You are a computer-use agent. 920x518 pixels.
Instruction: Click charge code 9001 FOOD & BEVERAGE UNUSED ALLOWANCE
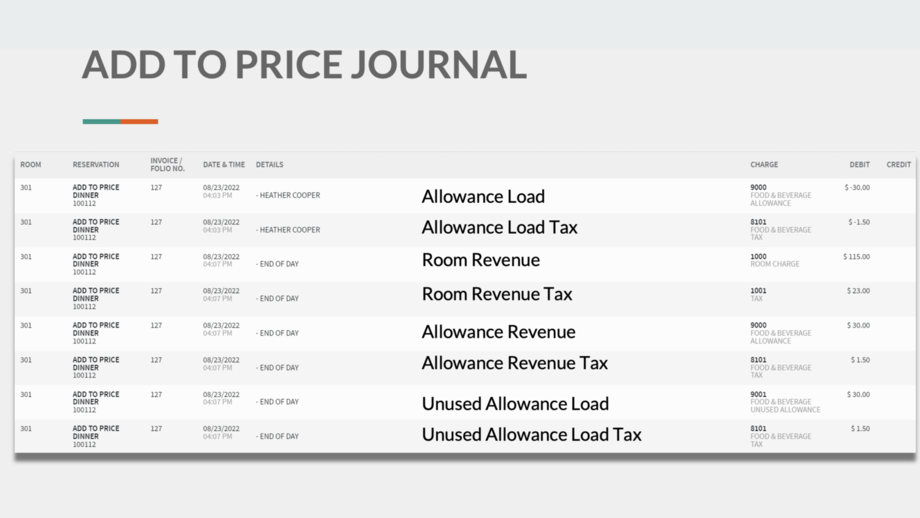point(785,402)
